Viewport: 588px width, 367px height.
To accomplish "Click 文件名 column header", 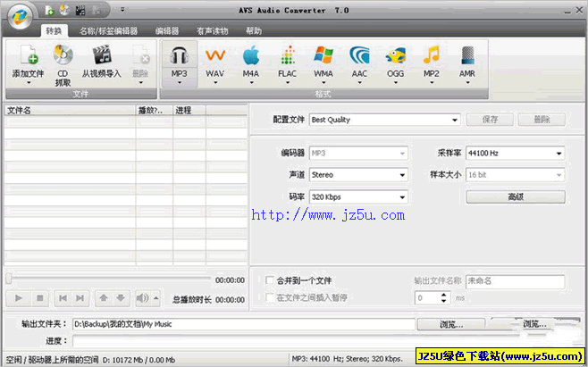I will [x=70, y=111].
